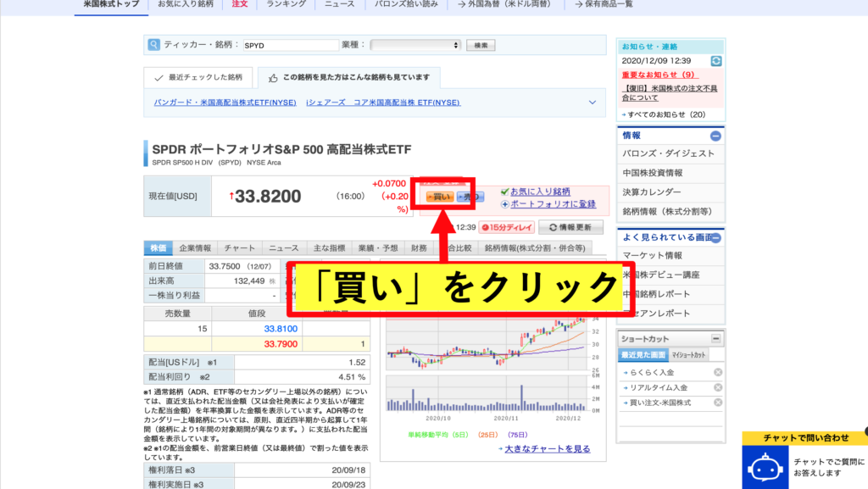Open らくらく入金 shortcut link
Image resolution: width=868 pixels, height=489 pixels.
coord(652,372)
